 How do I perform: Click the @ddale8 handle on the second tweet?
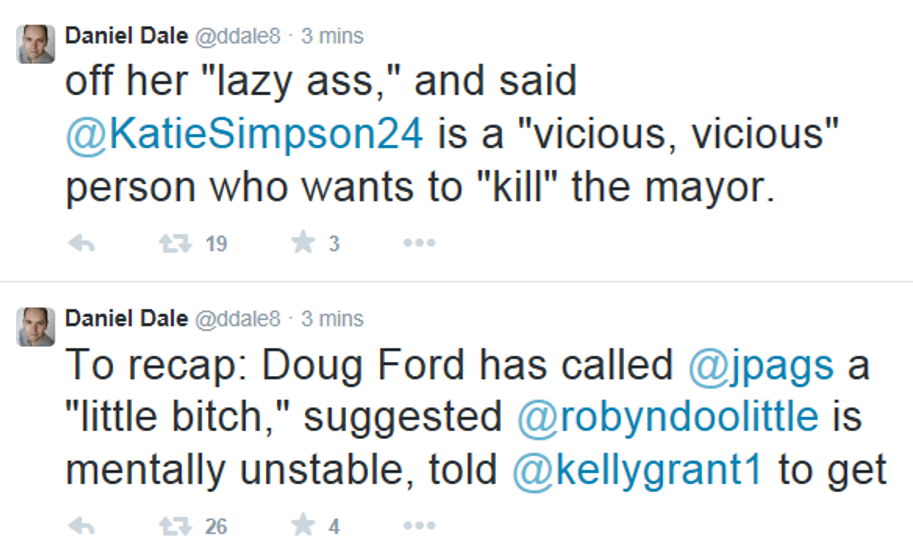pyautogui.click(x=236, y=320)
